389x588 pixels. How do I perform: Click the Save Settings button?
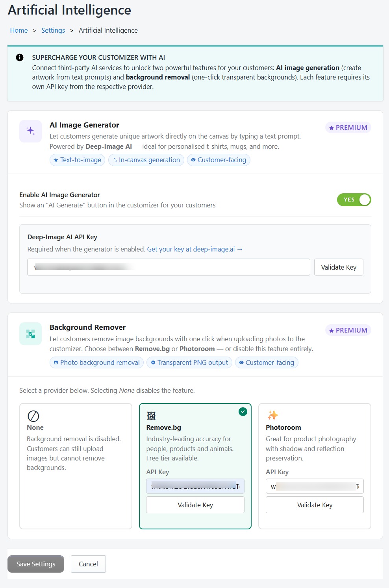click(35, 564)
